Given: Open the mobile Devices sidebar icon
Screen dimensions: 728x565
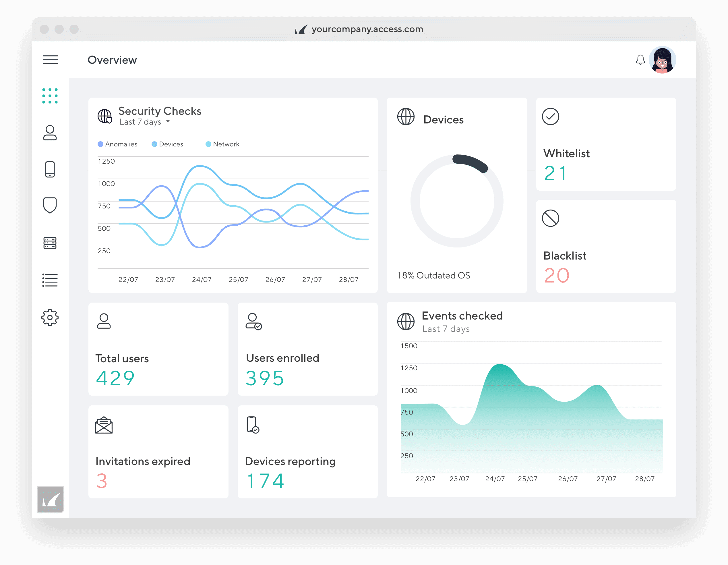Looking at the screenshot, I should point(50,169).
